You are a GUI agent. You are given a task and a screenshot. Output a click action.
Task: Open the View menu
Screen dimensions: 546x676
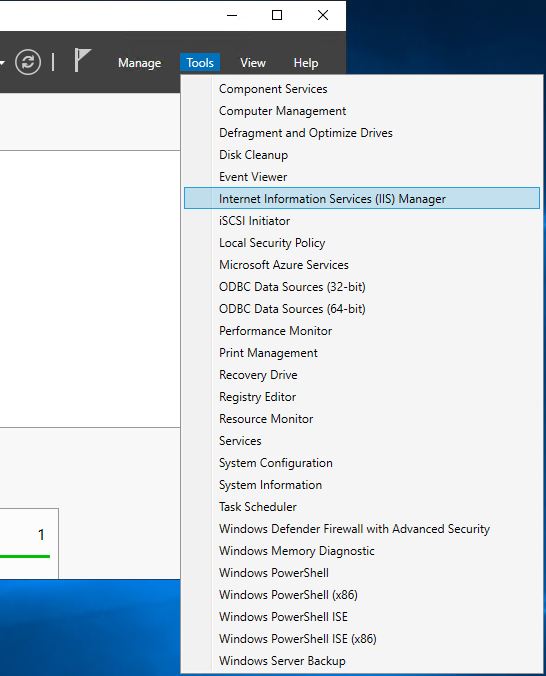click(x=253, y=63)
